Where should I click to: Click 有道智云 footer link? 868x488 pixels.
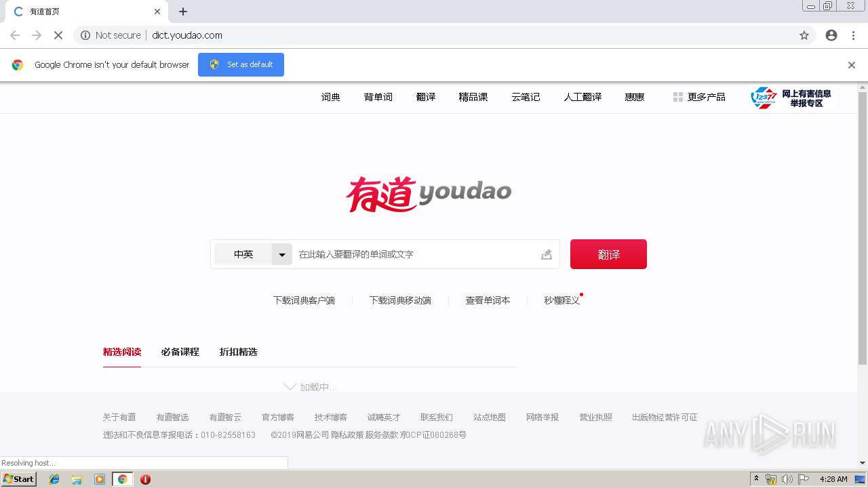[225, 417]
